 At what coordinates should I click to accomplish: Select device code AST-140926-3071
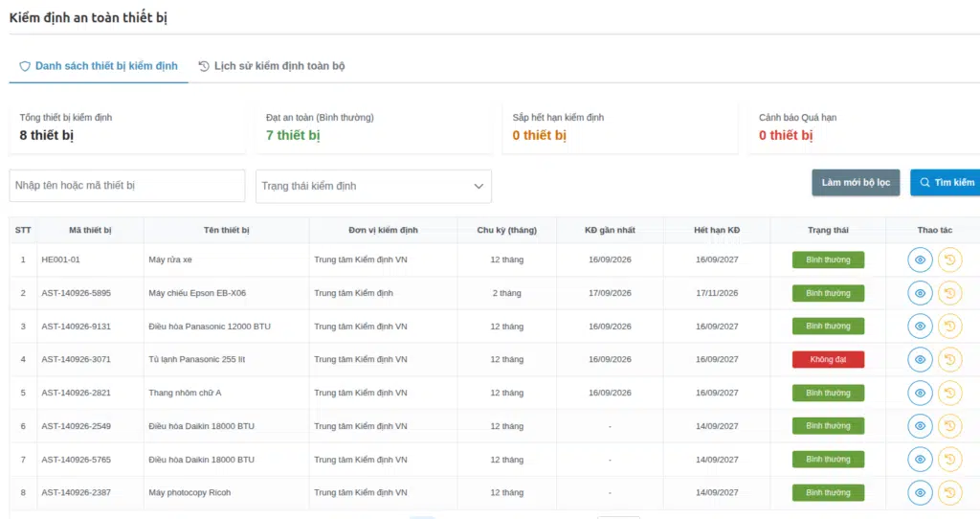(77, 359)
